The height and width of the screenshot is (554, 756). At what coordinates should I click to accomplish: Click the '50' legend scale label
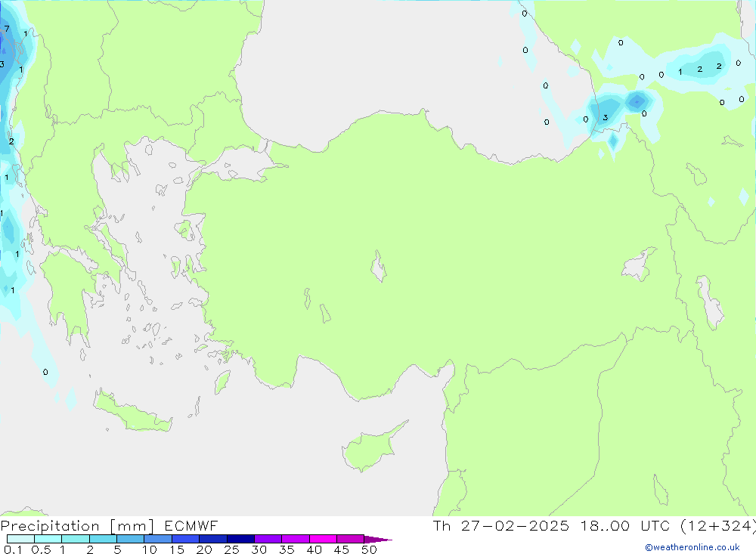tap(369, 549)
